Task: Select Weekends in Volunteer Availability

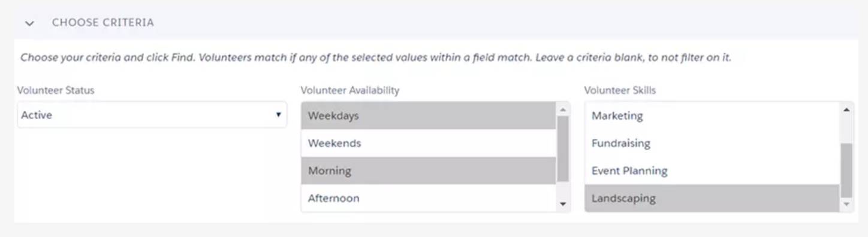Action: (429, 143)
